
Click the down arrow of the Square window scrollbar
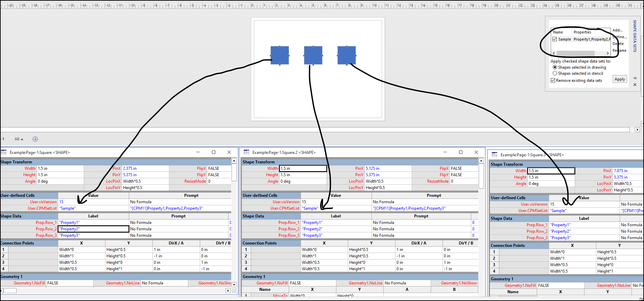point(234,284)
